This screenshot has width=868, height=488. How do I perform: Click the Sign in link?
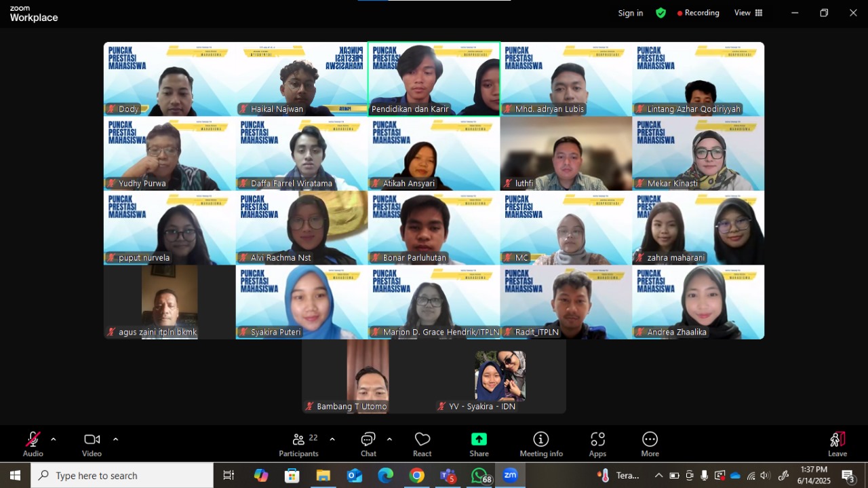(x=630, y=13)
